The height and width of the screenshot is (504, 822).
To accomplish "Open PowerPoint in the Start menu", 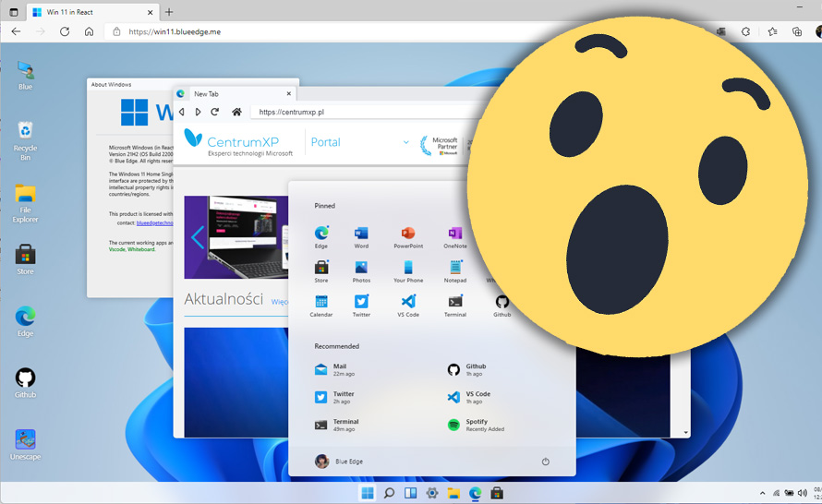I will (408, 237).
